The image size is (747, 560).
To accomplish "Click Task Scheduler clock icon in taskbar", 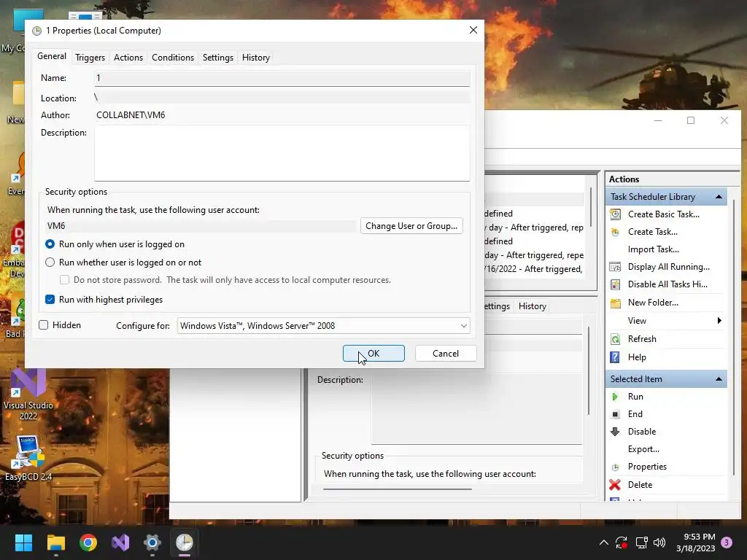I will pos(185,542).
